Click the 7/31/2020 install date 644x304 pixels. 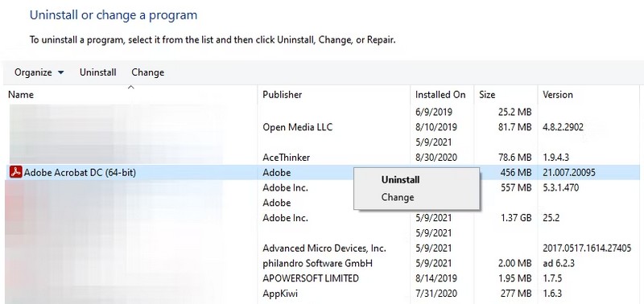(436, 294)
